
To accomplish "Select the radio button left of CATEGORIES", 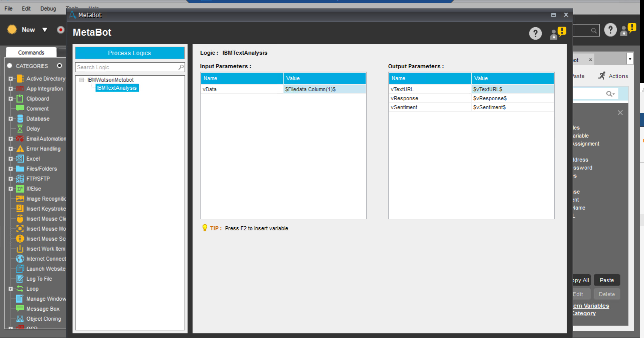I will (x=10, y=66).
